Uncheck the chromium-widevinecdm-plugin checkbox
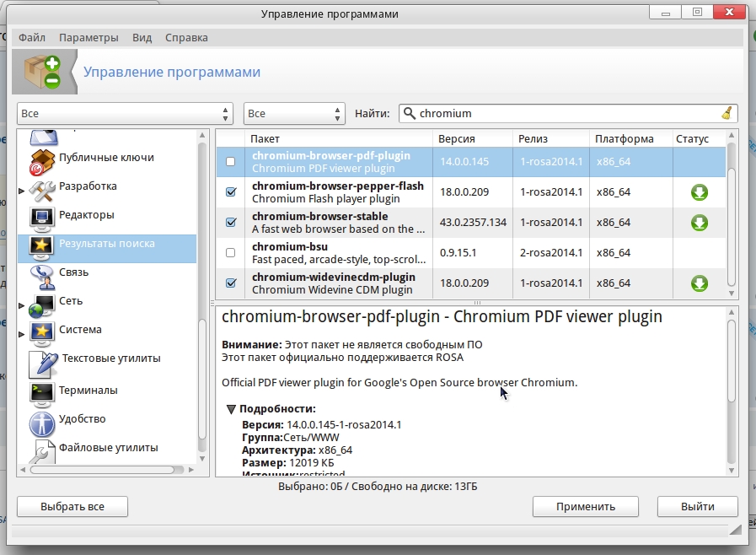Screen dimensions: 756x555 (231, 283)
